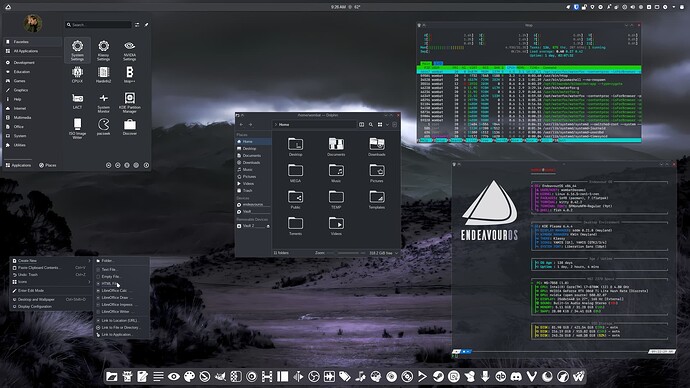Open the Public folder in Dolphin

pyautogui.click(x=295, y=200)
